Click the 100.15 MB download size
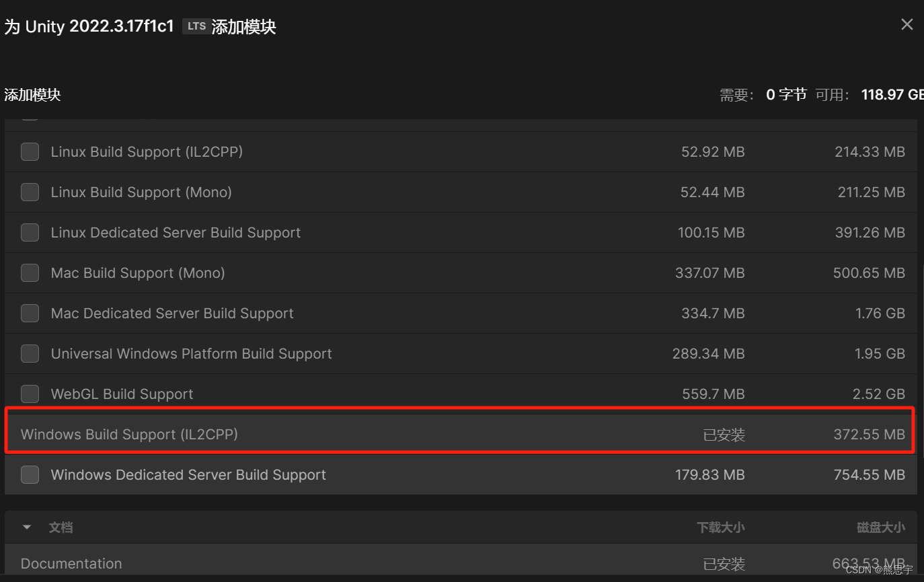This screenshot has height=582, width=924. (711, 233)
